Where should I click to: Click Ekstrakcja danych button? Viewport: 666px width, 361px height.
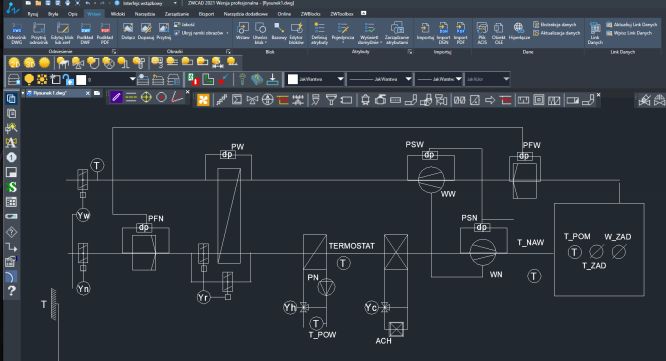pyautogui.click(x=555, y=25)
